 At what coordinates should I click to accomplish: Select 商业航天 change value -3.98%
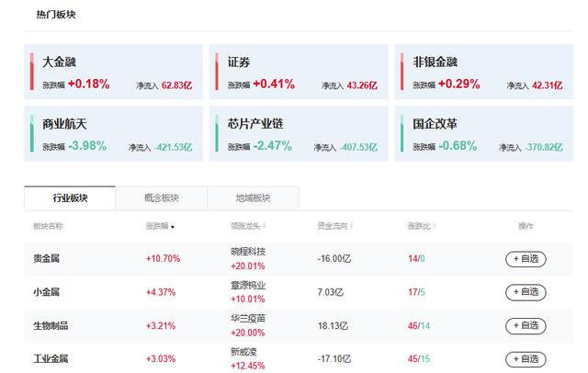[88, 146]
